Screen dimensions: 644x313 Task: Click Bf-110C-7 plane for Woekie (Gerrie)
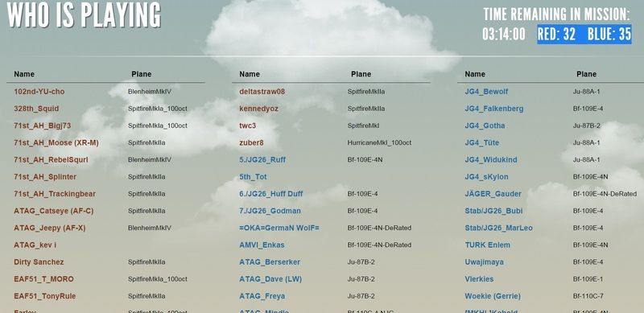[x=588, y=296]
